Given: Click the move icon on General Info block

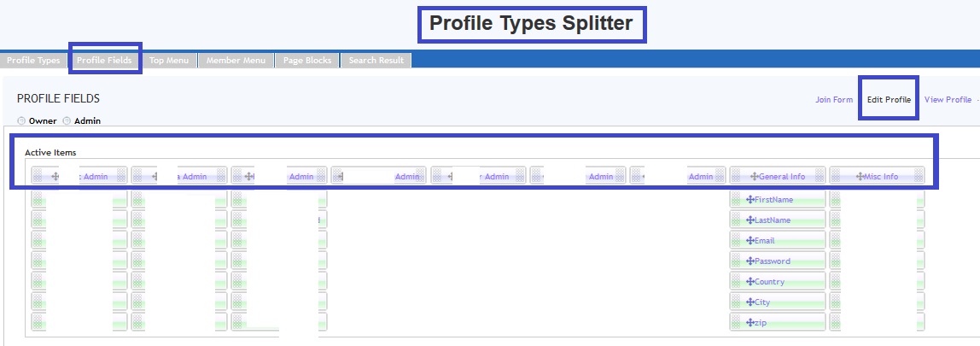Looking at the screenshot, I should click(x=754, y=177).
